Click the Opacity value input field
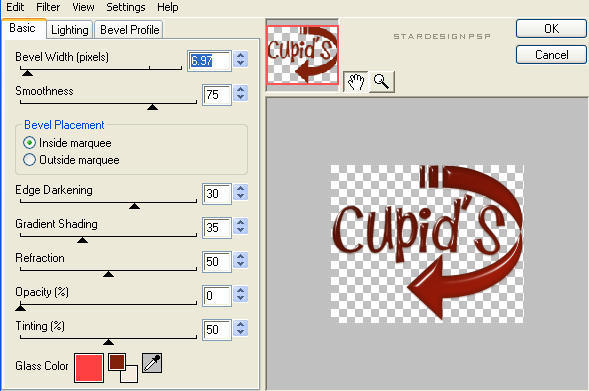This screenshot has width=589, height=391. click(217, 296)
